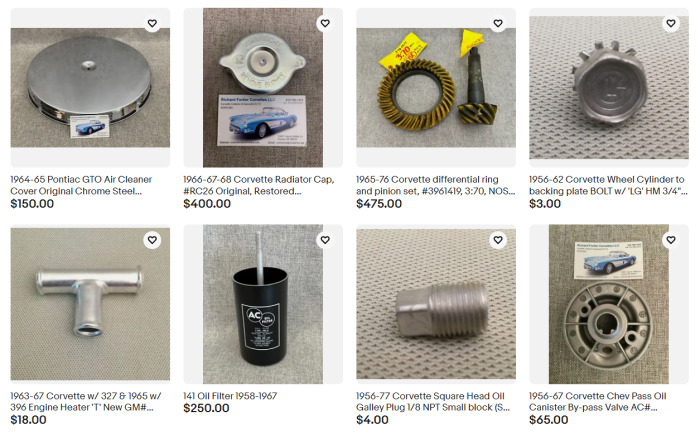Image resolution: width=700 pixels, height=435 pixels.
Task: Save the Engine Heater 'T' item
Action: pyautogui.click(x=152, y=240)
